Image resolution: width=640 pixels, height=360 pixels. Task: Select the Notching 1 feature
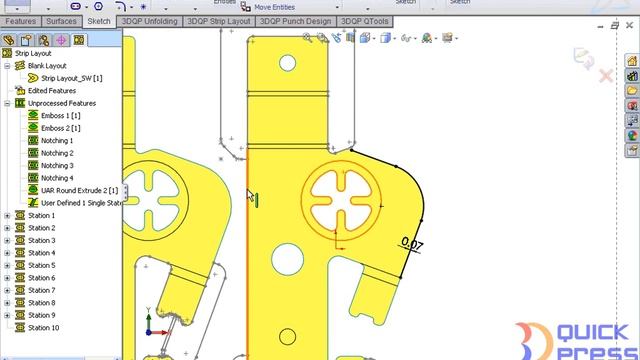[51, 140]
